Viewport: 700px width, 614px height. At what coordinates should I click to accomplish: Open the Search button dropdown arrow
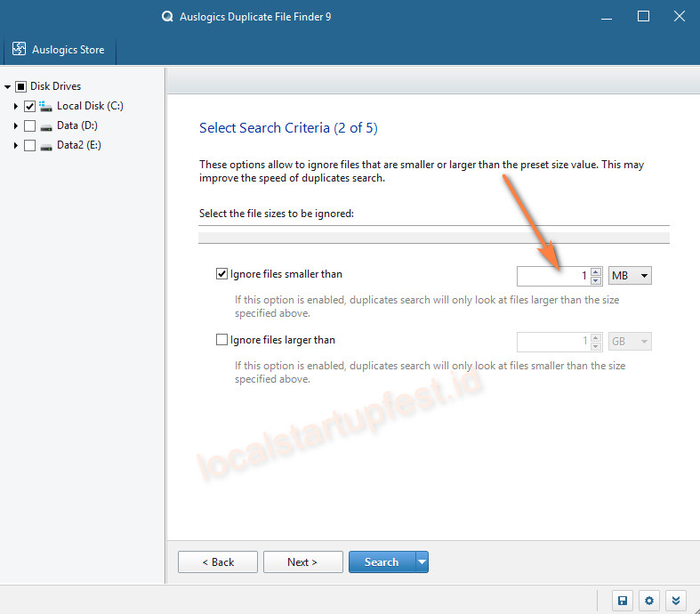tap(422, 561)
